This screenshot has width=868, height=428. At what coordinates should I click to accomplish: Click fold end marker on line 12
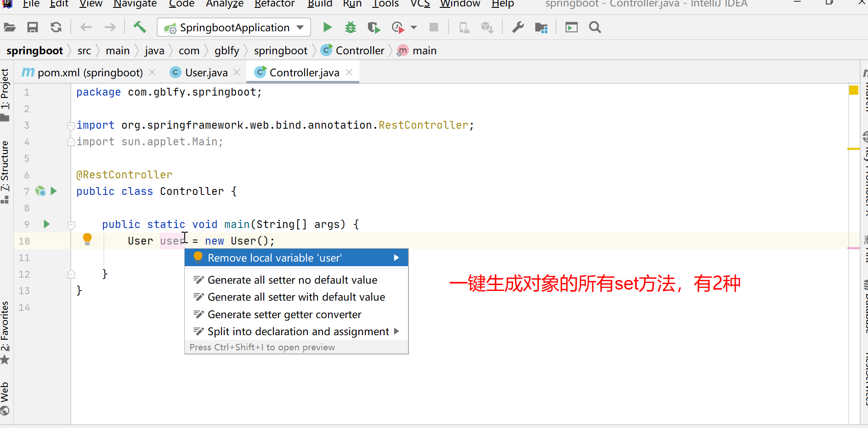pyautogui.click(x=71, y=274)
